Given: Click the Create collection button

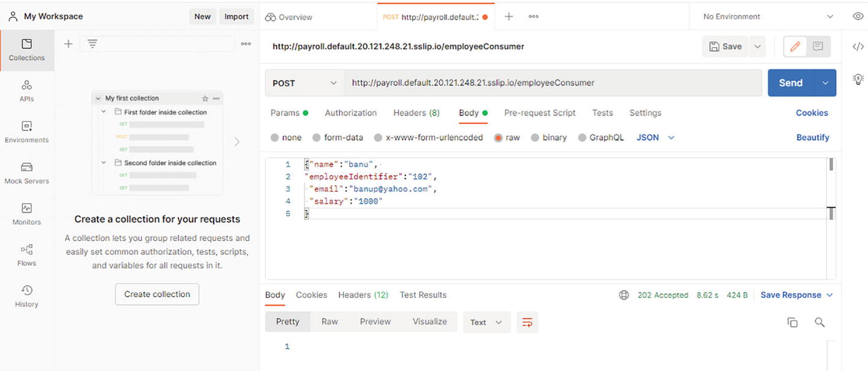Looking at the screenshot, I should pos(157,294).
